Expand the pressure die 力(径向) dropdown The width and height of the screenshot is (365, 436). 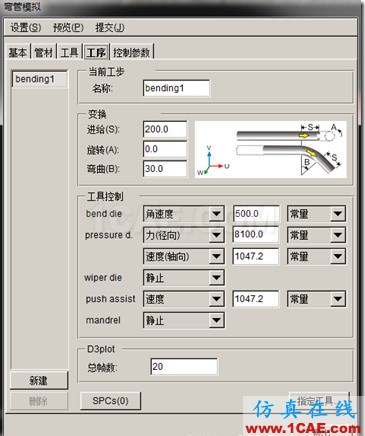click(184, 235)
